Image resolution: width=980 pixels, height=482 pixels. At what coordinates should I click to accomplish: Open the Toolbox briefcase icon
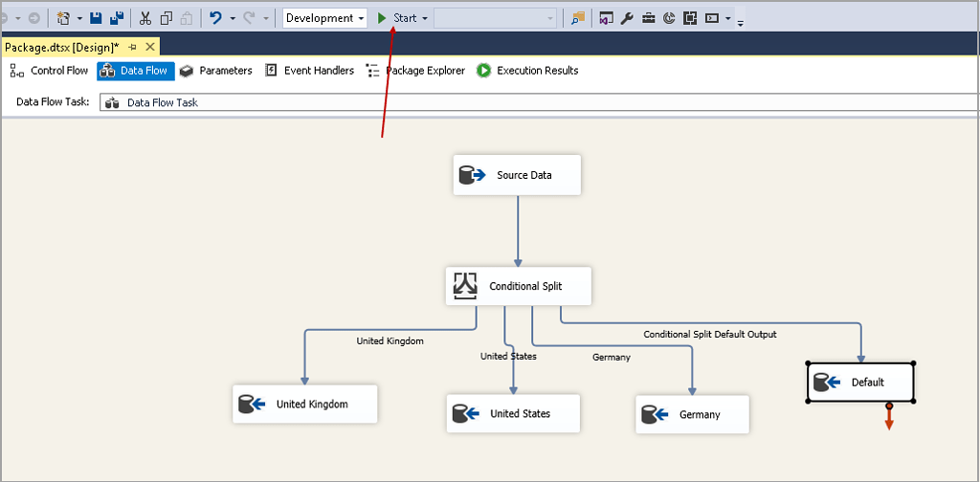(649, 18)
